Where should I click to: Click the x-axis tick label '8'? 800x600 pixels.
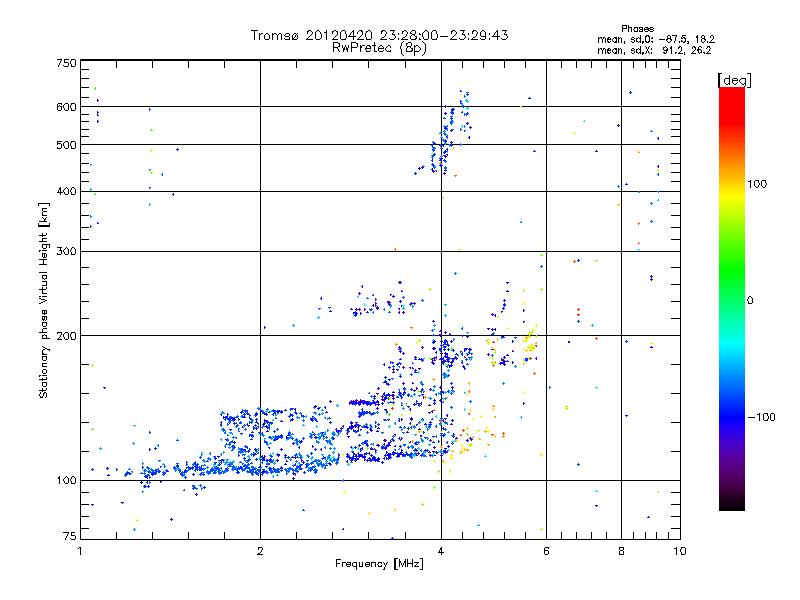621,551
